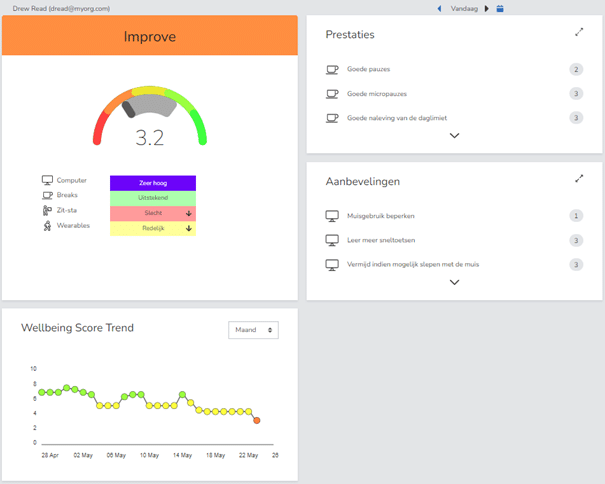
Task: Click the Breaks category label
Action: (67, 195)
